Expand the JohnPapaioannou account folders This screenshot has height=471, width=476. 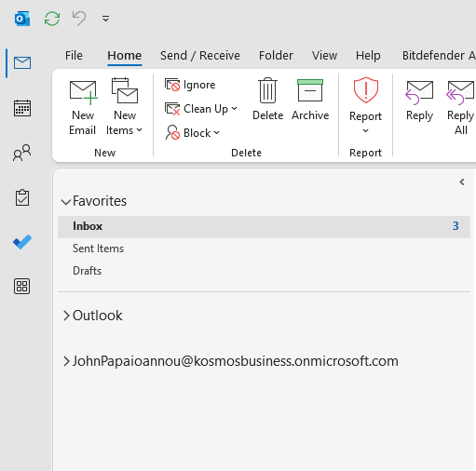66,361
